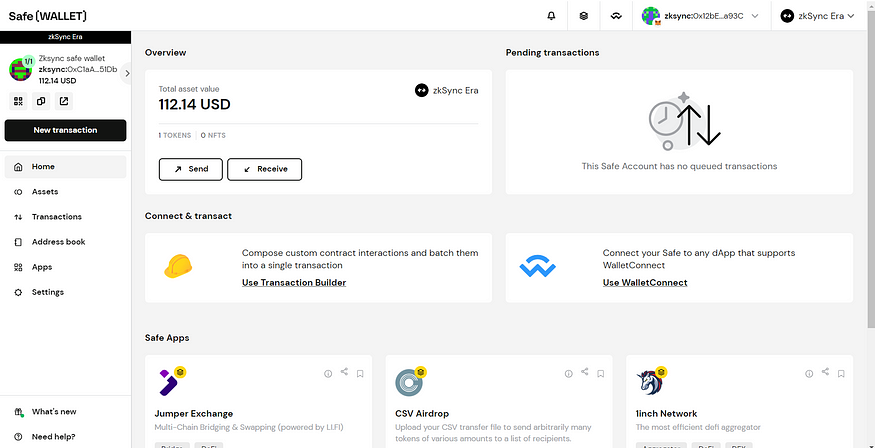Open the Jumper Exchange app logo

tap(169, 383)
